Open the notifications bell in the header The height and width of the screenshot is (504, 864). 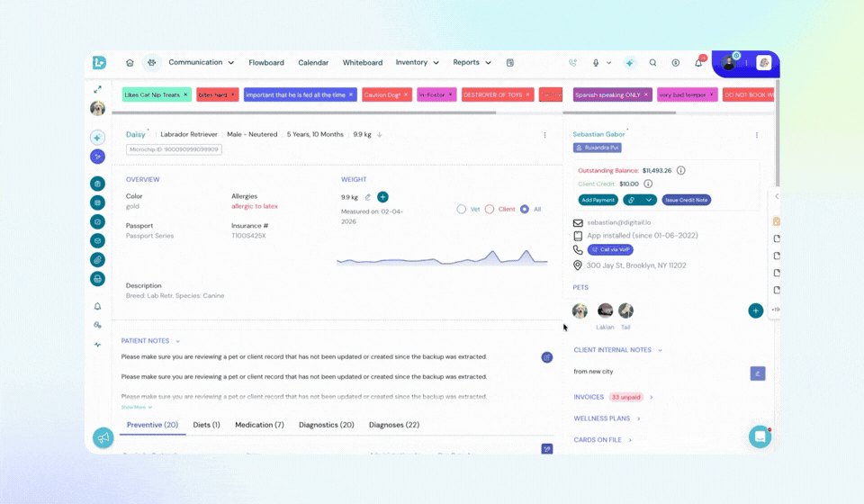698,63
